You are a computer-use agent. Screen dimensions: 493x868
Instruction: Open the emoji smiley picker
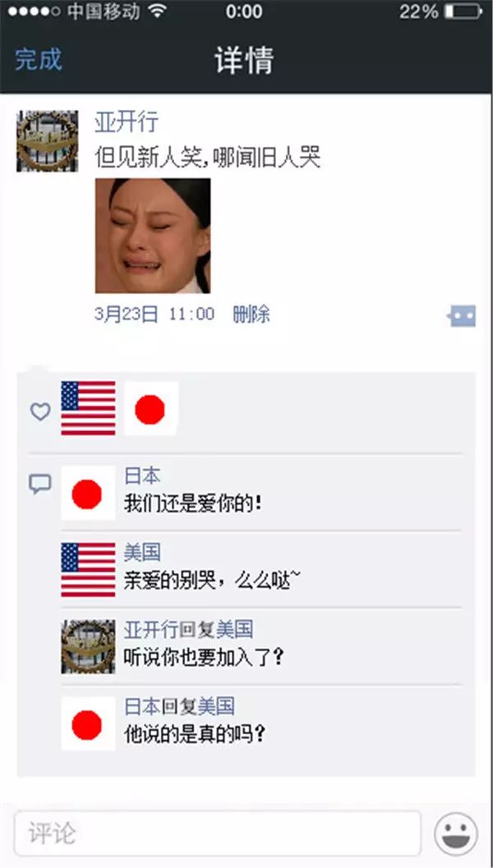[x=456, y=834]
